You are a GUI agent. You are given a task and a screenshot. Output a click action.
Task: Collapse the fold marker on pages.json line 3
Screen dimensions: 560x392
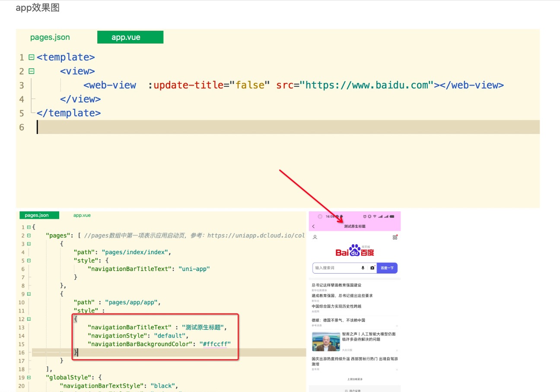coord(29,244)
